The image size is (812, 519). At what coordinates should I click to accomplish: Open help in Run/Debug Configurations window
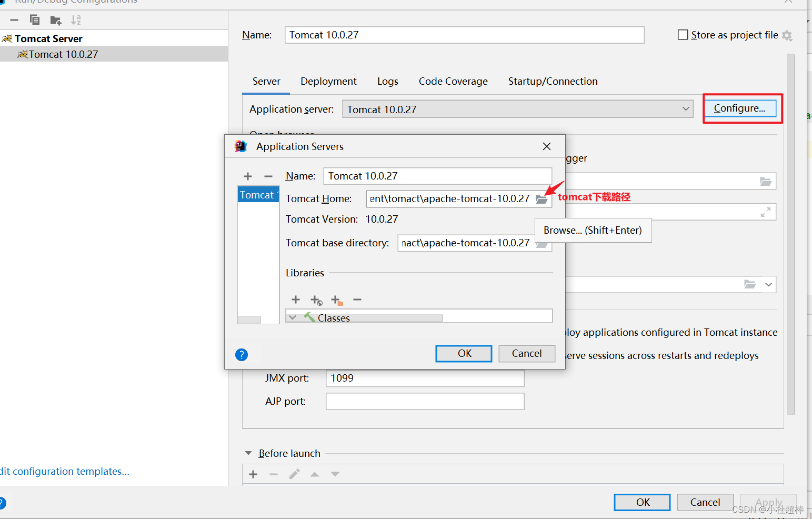[x=2, y=503]
